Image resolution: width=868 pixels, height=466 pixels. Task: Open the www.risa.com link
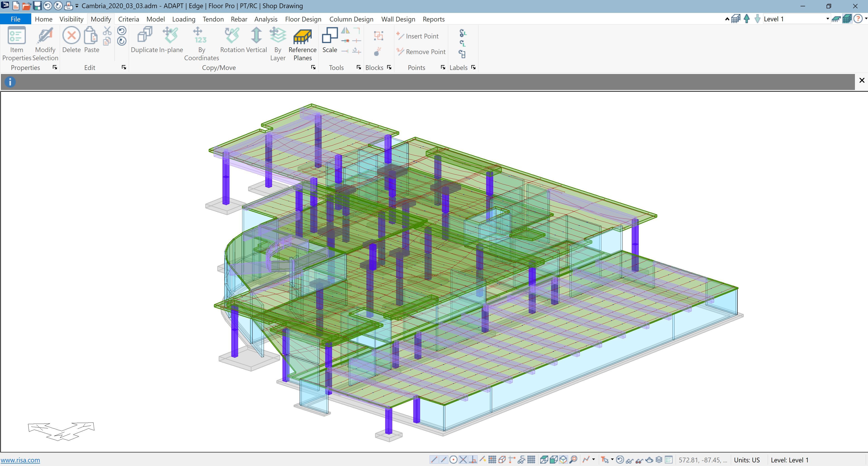20,460
